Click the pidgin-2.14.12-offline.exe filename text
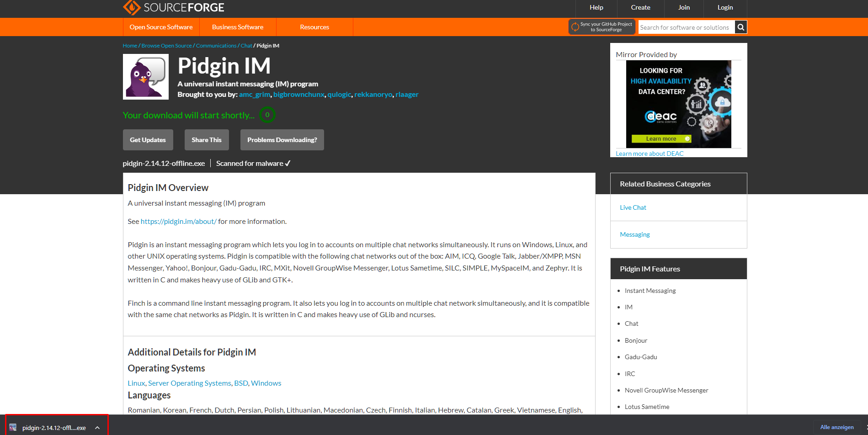 (164, 164)
